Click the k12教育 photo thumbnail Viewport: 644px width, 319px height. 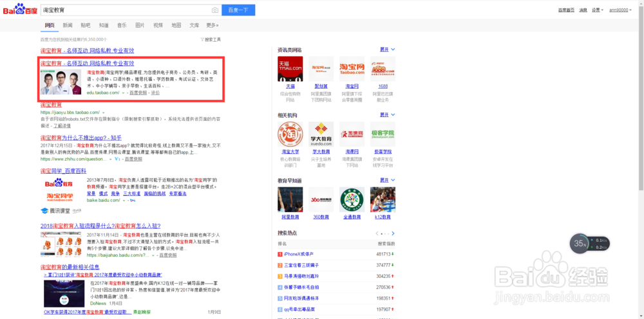[383, 199]
